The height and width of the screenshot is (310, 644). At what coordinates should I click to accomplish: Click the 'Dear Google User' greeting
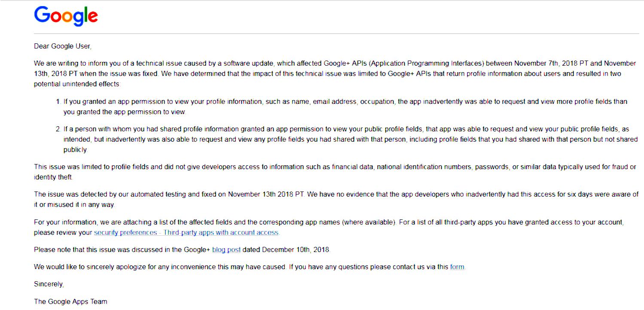(x=63, y=46)
